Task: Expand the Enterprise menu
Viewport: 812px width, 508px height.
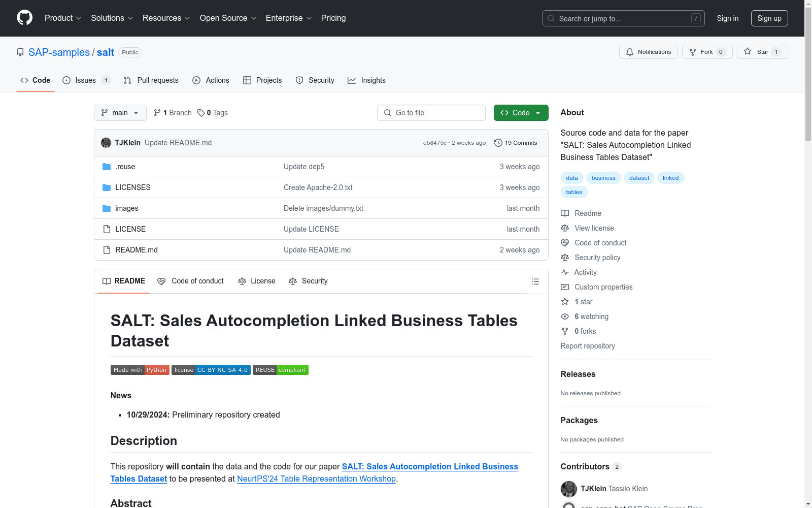Action: tap(289, 18)
